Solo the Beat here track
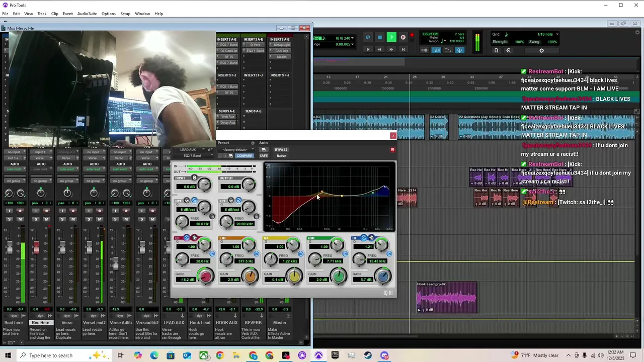 9,219
